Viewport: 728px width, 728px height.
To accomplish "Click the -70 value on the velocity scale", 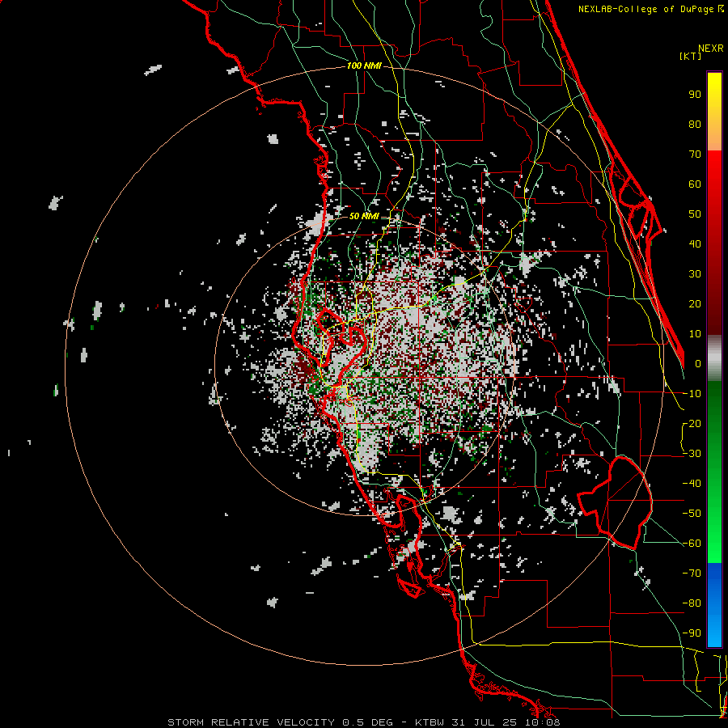I will [692, 574].
